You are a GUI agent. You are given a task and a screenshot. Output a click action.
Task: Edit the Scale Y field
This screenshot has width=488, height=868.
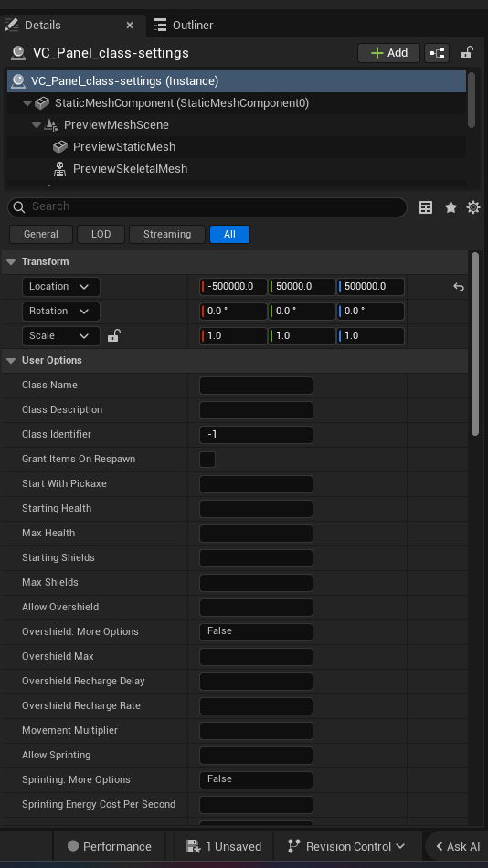[x=302, y=336]
